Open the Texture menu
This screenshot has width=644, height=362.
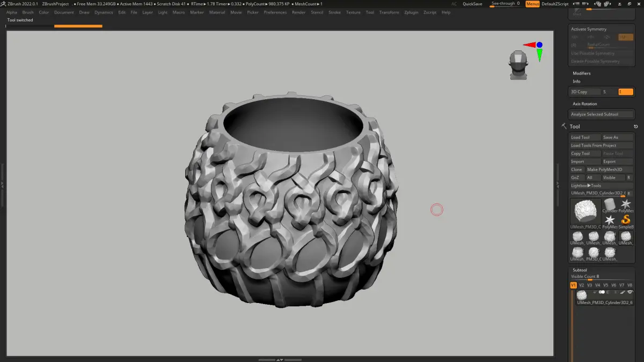353,12
